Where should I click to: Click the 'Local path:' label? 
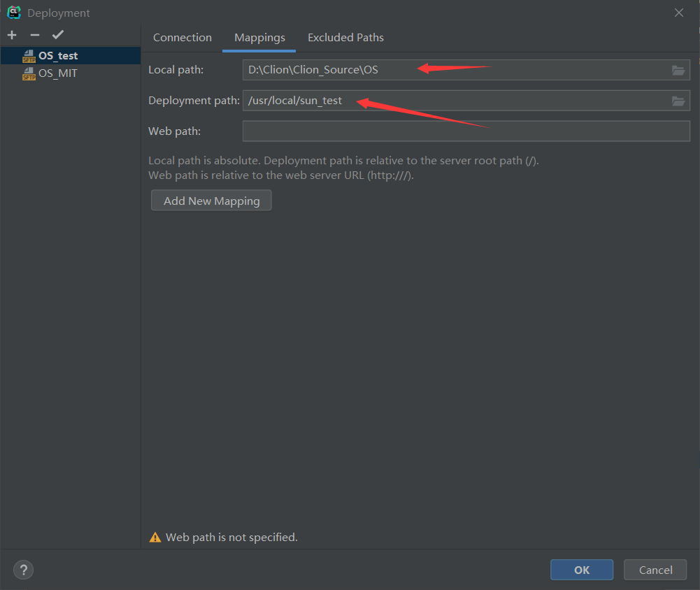click(x=176, y=70)
